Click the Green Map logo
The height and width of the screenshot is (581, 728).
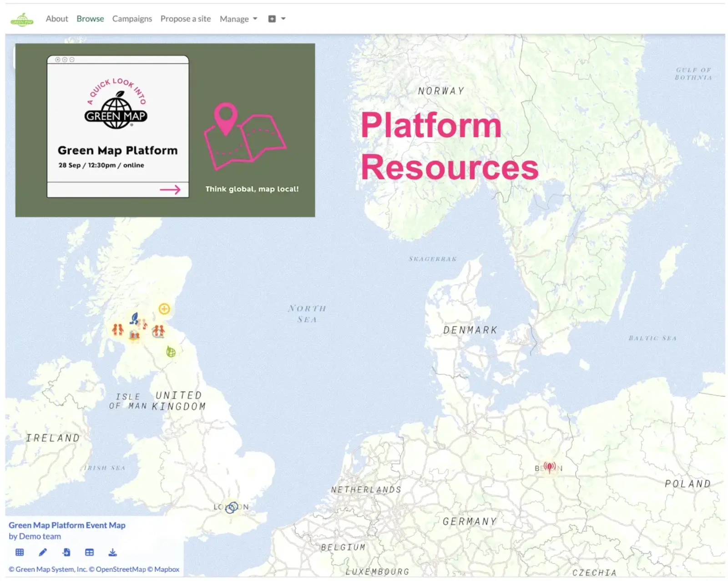coord(23,19)
